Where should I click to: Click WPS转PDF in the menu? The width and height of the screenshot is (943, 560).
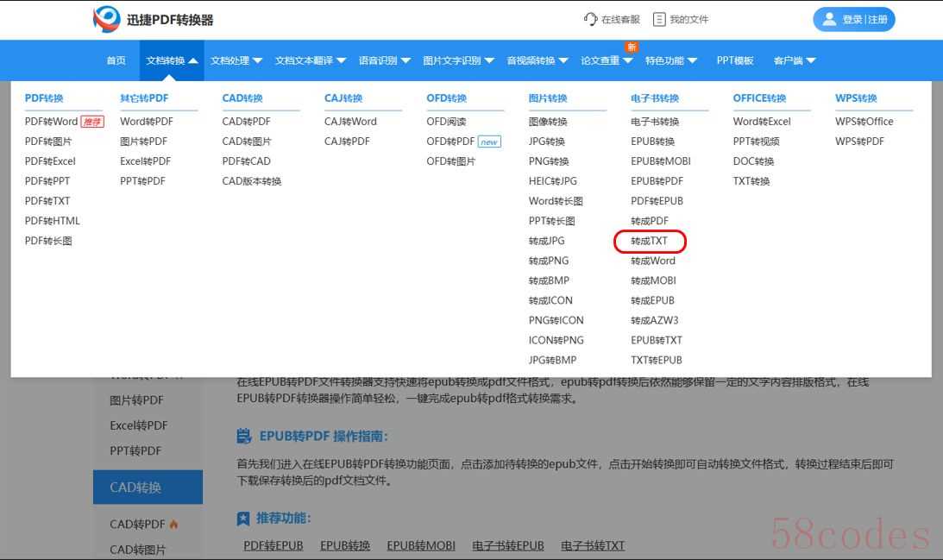859,142
